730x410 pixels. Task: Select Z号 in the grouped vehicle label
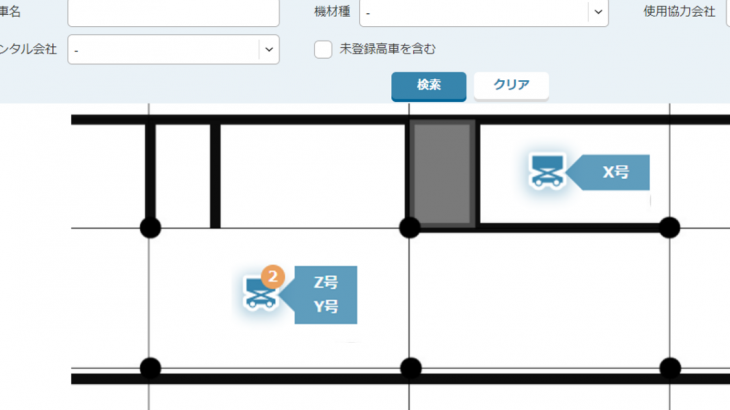326,283
